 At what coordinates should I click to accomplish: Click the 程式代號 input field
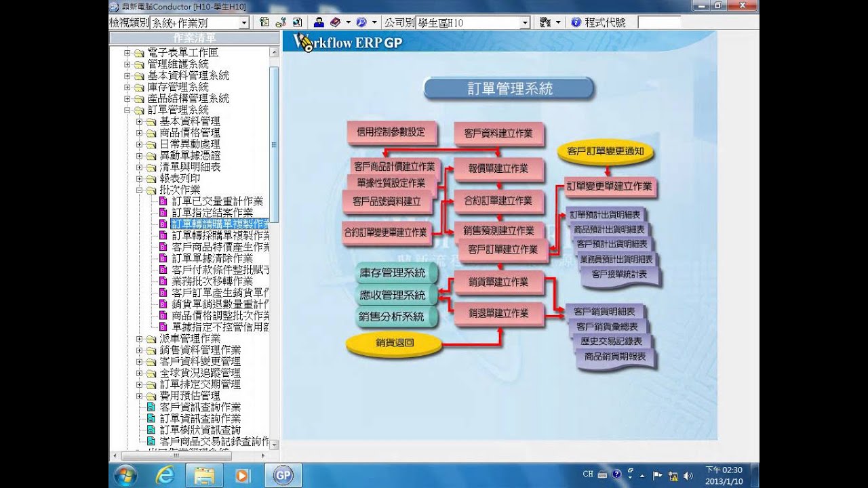click(x=659, y=22)
